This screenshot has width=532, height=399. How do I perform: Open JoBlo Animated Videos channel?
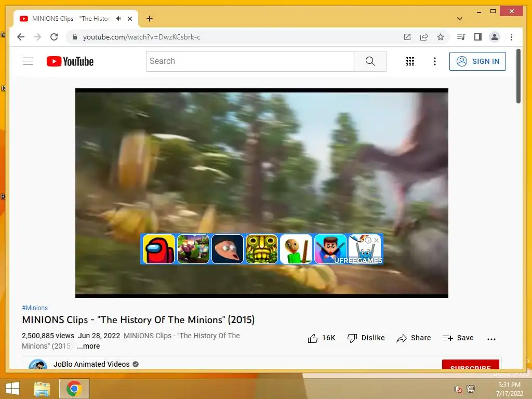pos(91,364)
